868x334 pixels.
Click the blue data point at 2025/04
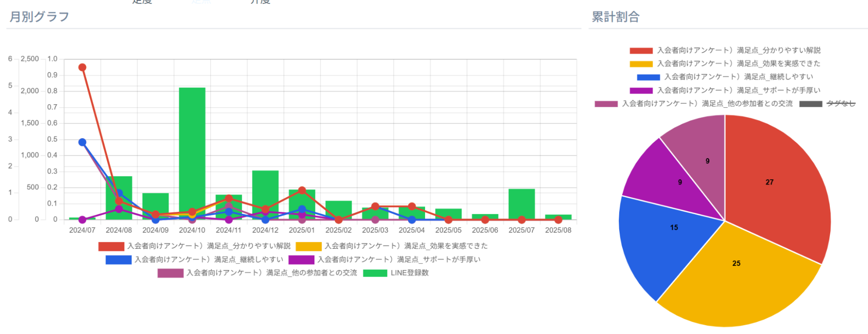click(x=412, y=220)
